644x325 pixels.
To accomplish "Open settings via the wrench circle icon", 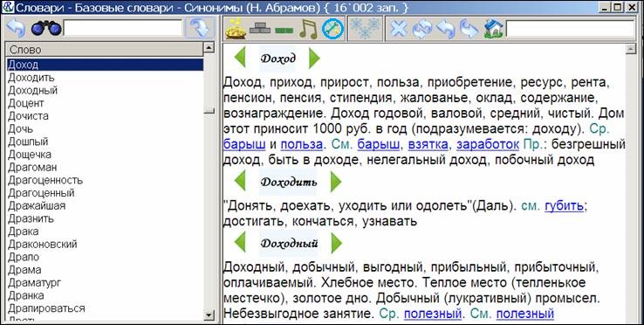I will point(332,30).
